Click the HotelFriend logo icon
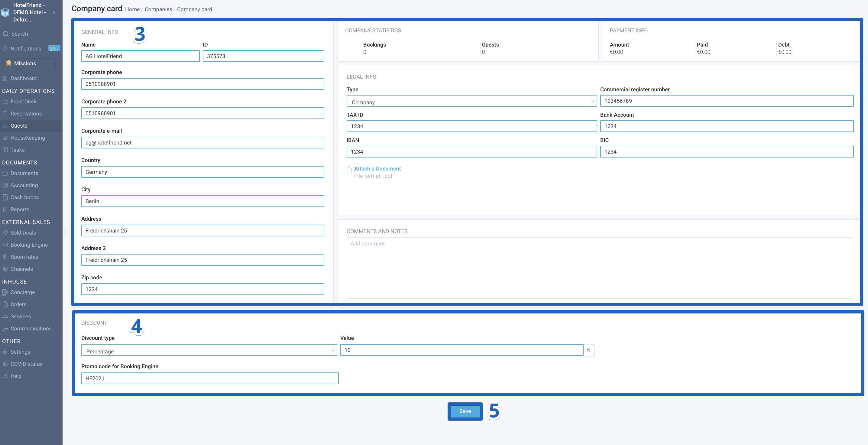Image resolution: width=868 pixels, height=445 pixels. [5, 12]
